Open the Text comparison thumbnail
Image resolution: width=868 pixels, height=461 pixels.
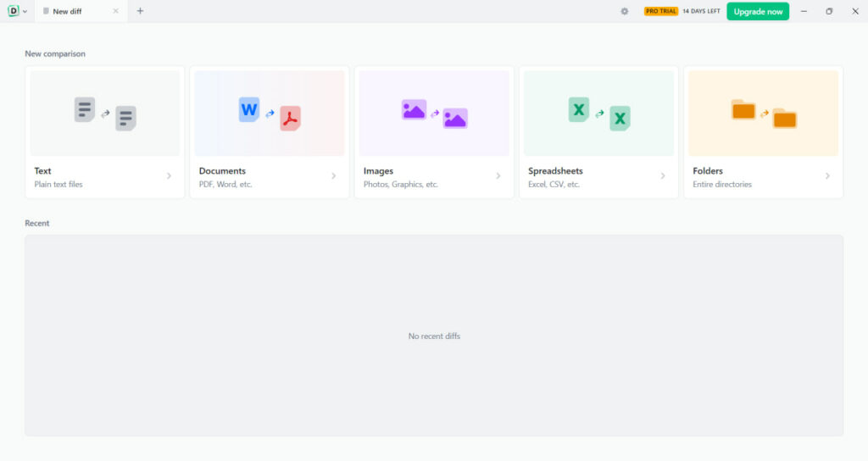click(105, 113)
